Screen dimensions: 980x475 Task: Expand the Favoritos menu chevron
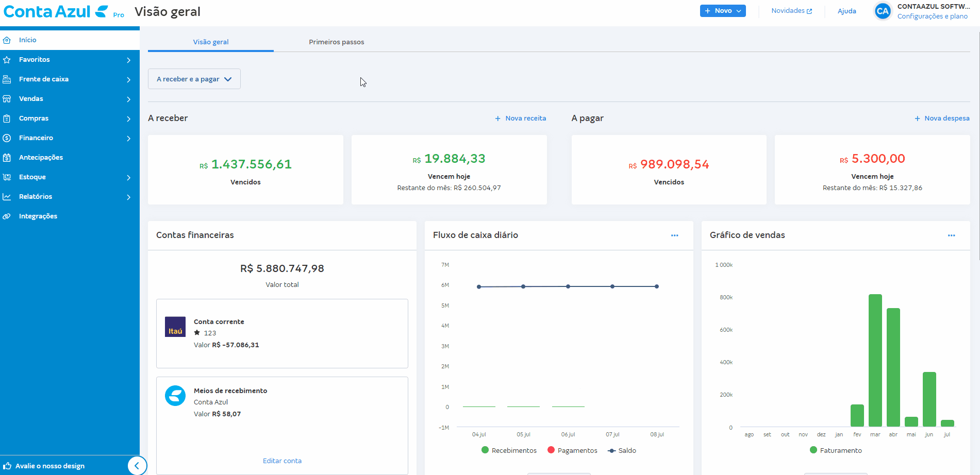(128, 60)
